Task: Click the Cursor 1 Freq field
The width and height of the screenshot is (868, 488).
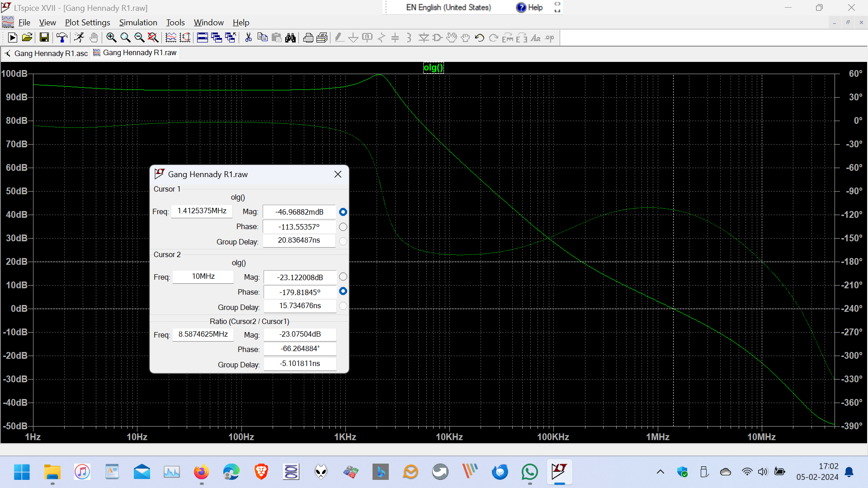Action: (202, 211)
